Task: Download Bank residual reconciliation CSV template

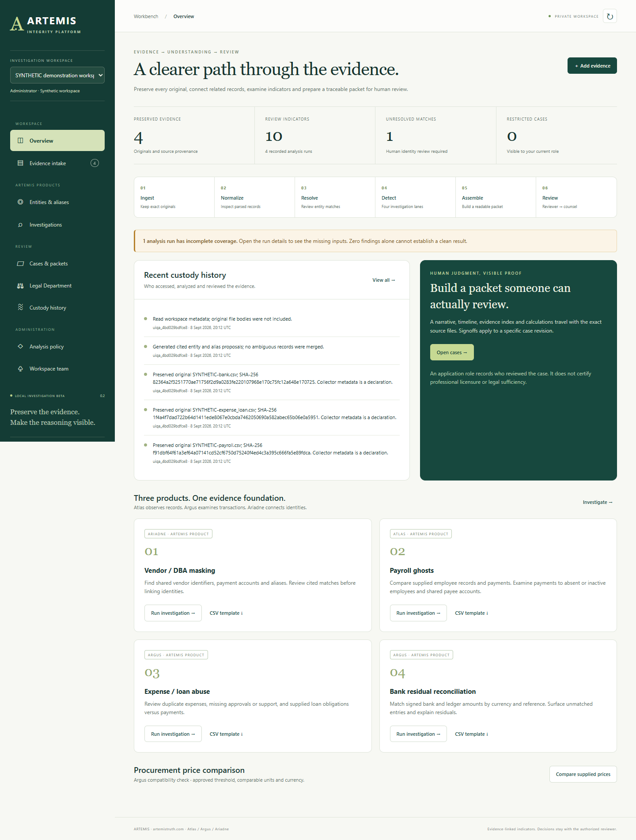Action: pos(471,734)
